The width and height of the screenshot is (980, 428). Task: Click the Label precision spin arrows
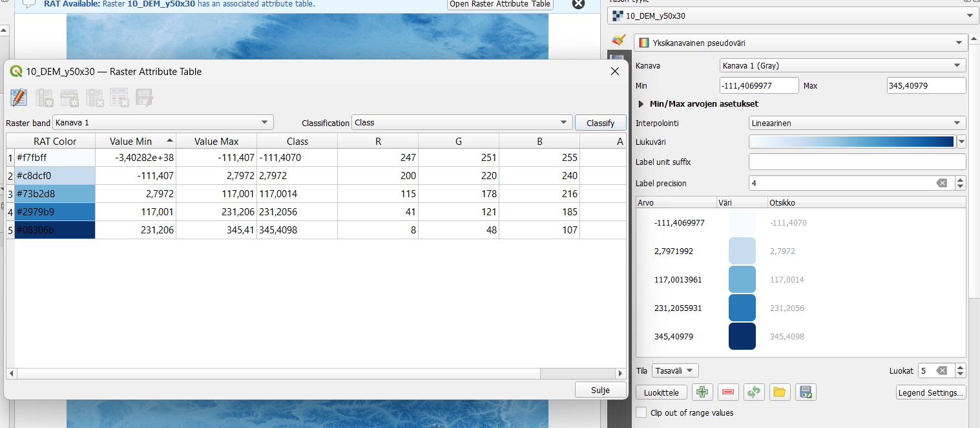coord(961,184)
